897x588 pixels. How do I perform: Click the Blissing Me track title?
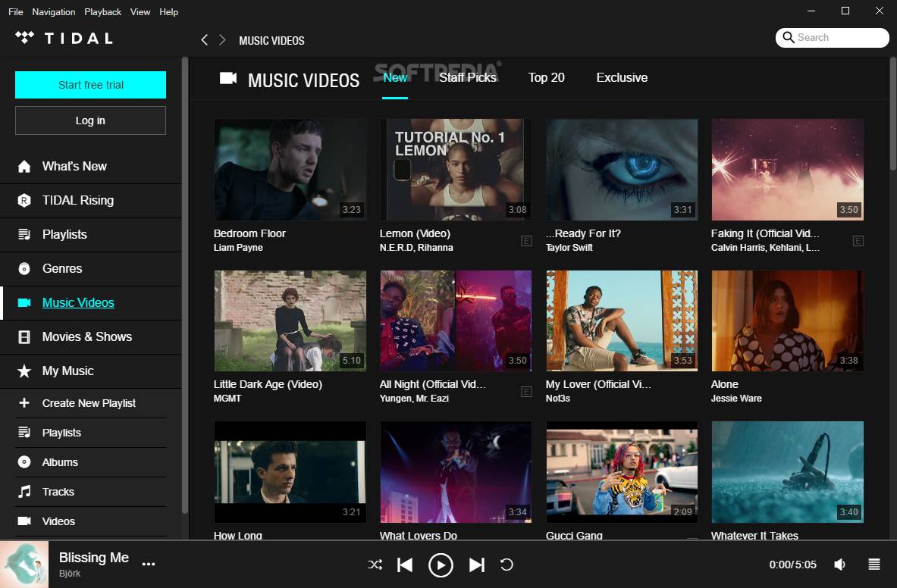coord(94,557)
